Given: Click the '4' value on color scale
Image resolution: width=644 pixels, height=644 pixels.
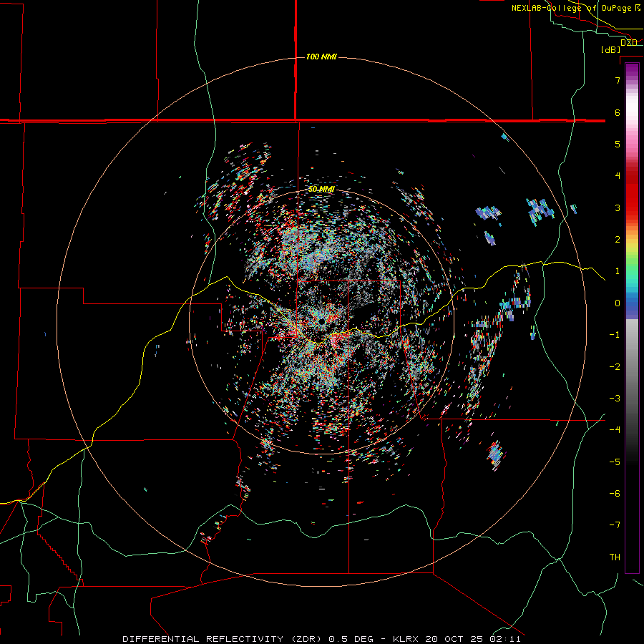Looking at the screenshot, I should pyautogui.click(x=618, y=176).
